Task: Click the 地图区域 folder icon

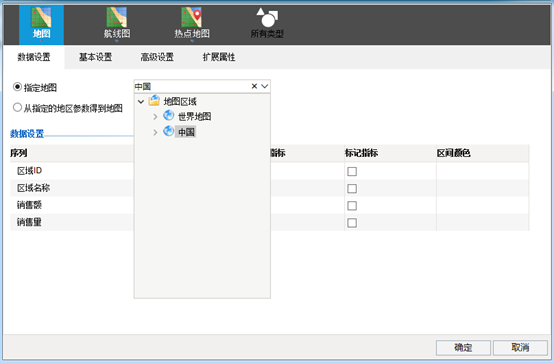Action: pyautogui.click(x=154, y=101)
